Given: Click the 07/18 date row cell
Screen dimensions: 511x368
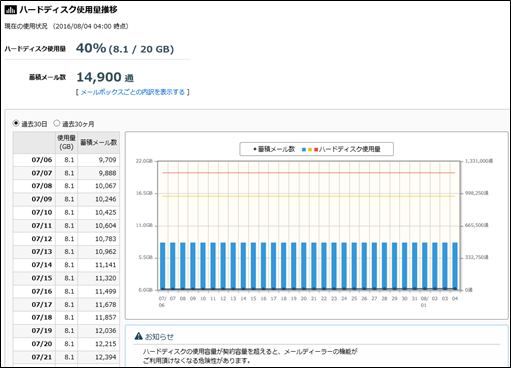Looking at the screenshot, I should [x=34, y=317].
